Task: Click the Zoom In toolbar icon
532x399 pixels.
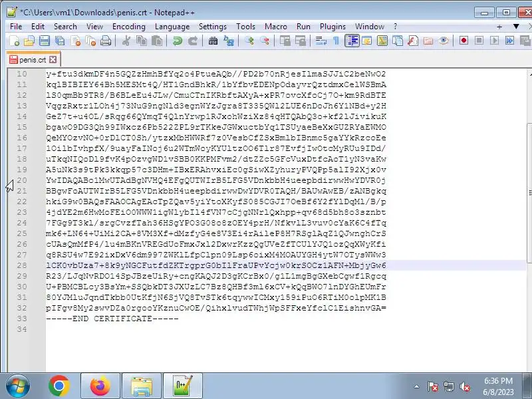Action: point(249,41)
